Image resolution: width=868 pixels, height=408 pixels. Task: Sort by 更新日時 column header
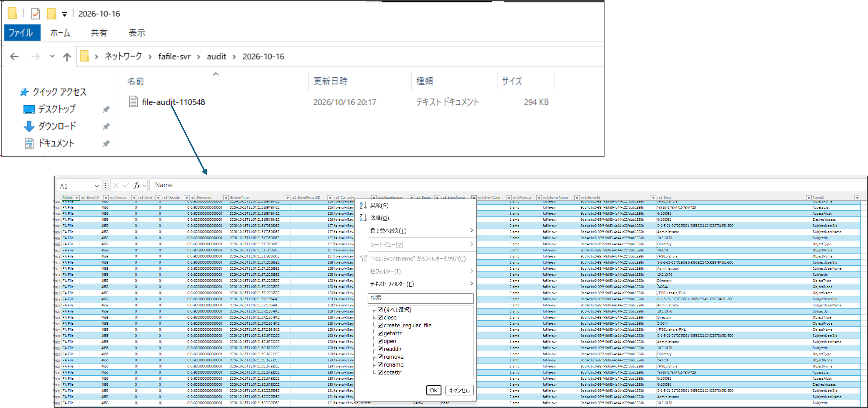click(x=330, y=81)
